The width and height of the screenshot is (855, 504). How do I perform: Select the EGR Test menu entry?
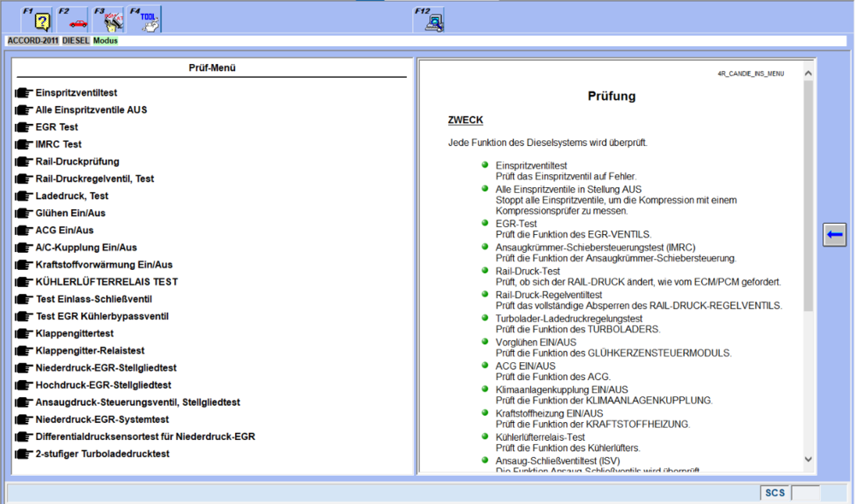tap(56, 126)
